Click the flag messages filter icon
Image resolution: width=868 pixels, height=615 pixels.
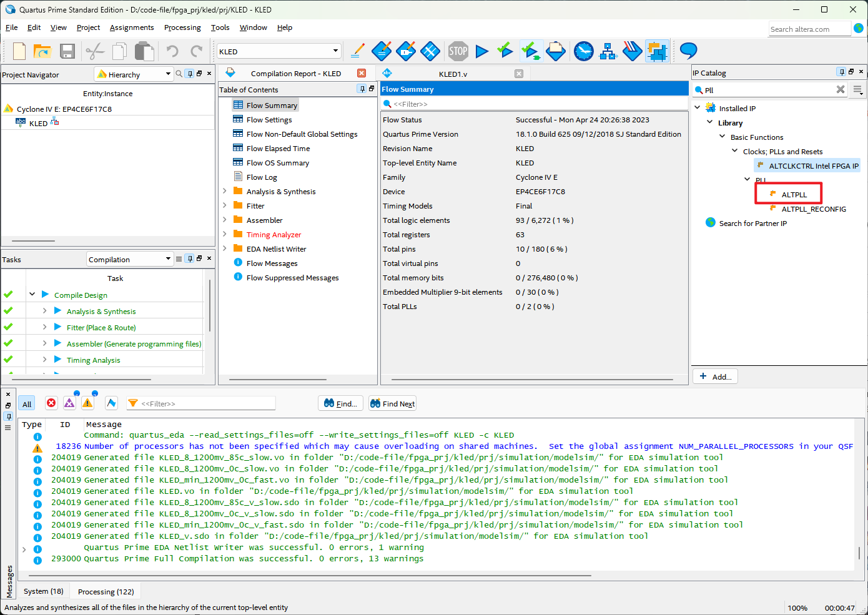point(111,403)
